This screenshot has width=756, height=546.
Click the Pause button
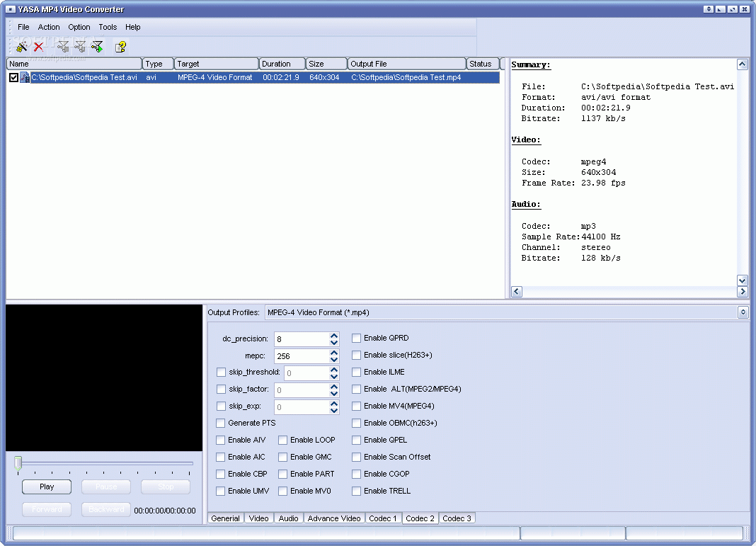pyautogui.click(x=106, y=487)
